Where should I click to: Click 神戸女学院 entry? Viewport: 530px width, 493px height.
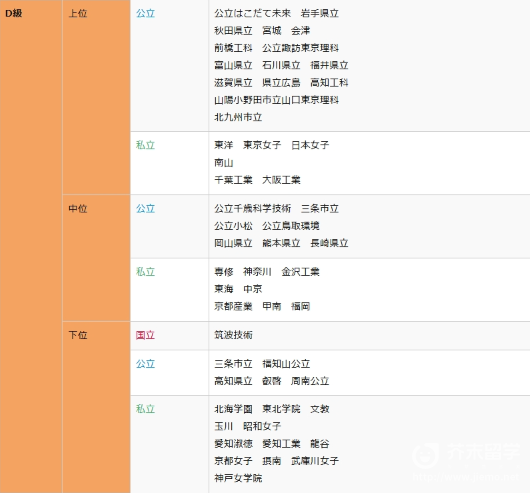point(238,478)
